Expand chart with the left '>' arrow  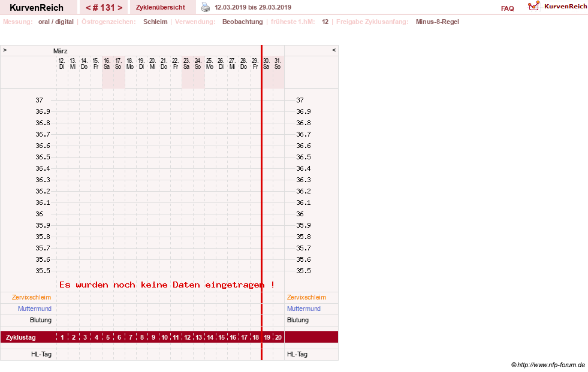click(x=5, y=50)
